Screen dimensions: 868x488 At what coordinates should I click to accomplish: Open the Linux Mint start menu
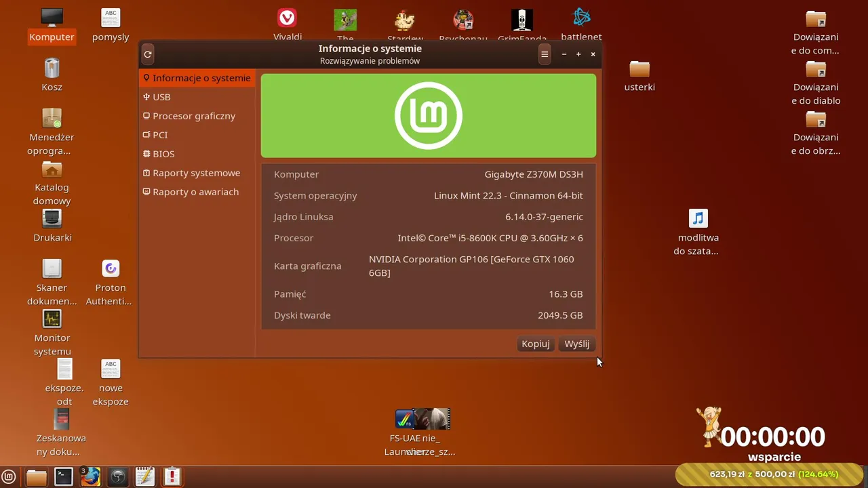(x=9, y=476)
